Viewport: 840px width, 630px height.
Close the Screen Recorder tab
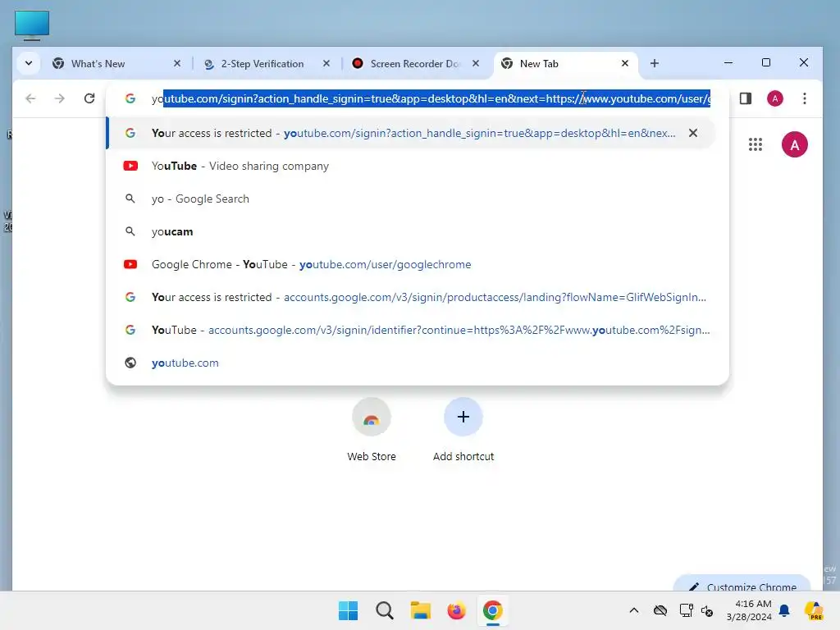[x=476, y=63]
